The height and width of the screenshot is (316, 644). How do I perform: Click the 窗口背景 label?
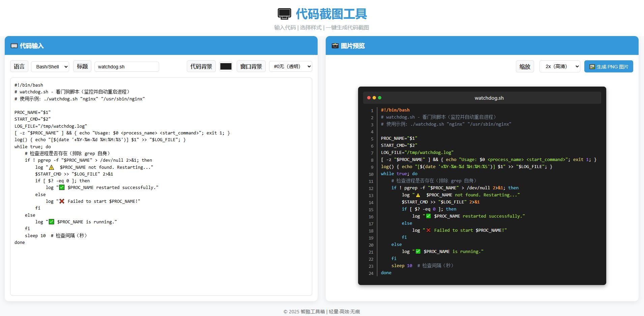point(251,67)
